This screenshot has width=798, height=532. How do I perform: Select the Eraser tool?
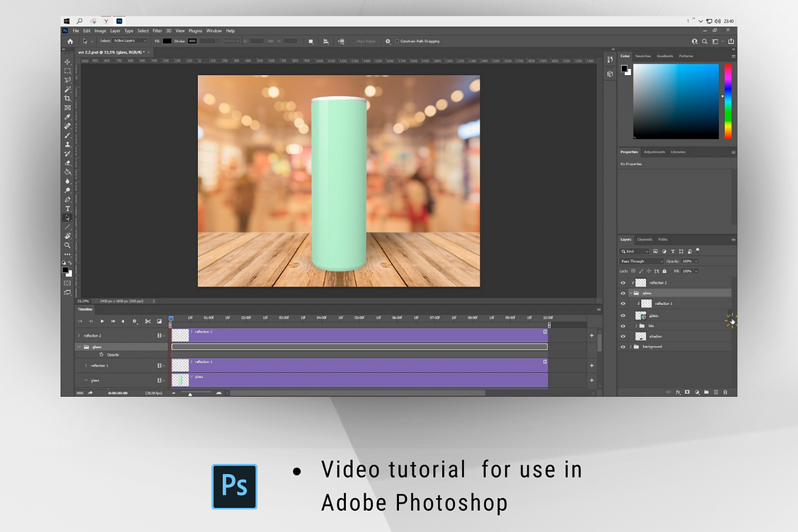click(x=68, y=163)
